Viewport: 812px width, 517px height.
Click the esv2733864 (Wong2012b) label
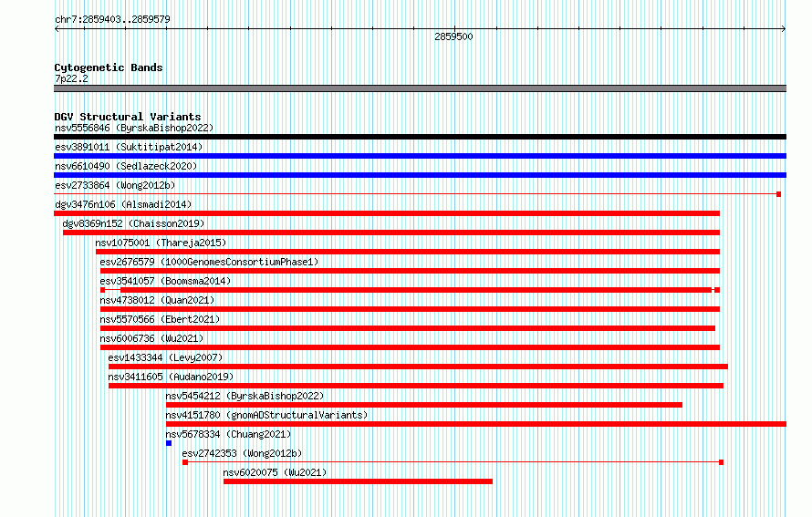coord(115,185)
